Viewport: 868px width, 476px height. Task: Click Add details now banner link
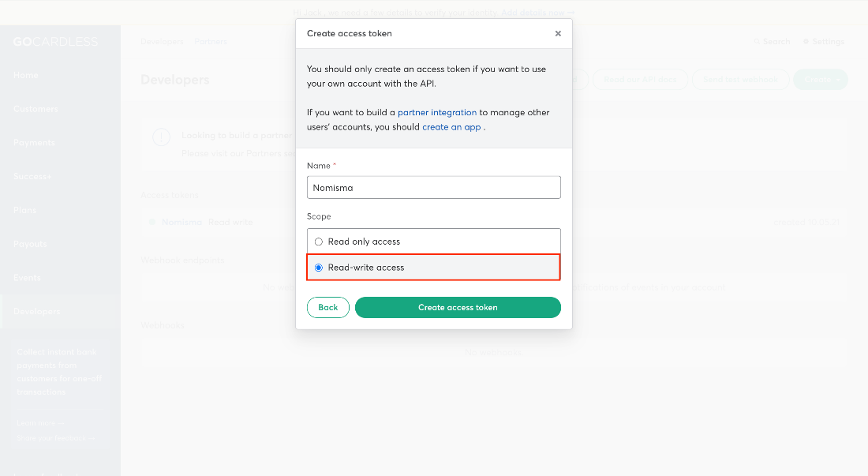coord(537,12)
